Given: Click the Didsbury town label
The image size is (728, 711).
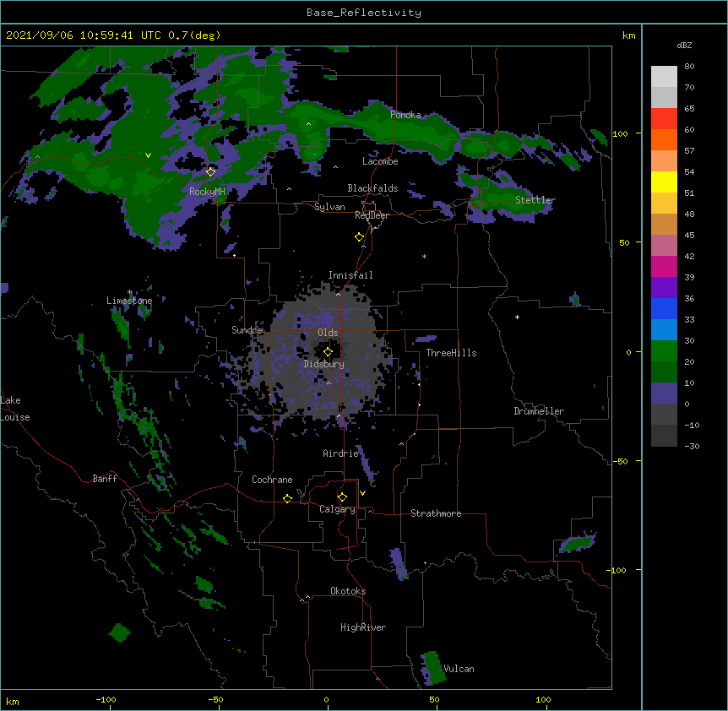Looking at the screenshot, I should click(x=324, y=364).
